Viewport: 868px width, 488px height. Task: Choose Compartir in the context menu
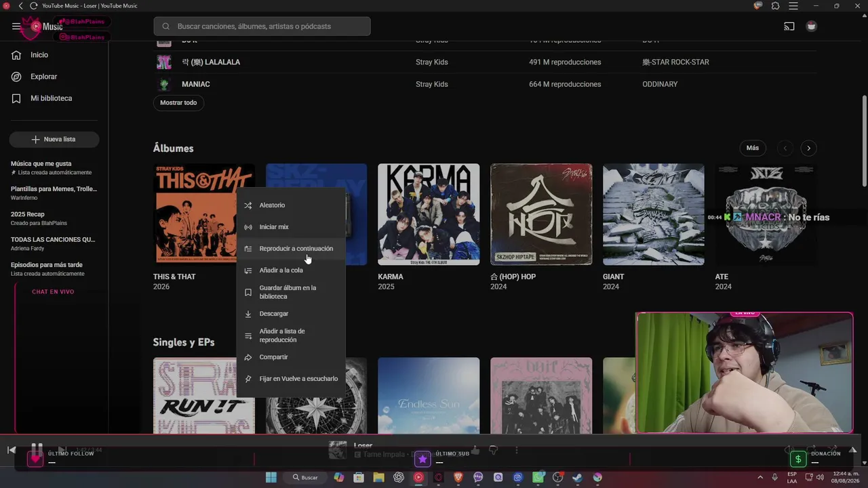(x=291, y=357)
